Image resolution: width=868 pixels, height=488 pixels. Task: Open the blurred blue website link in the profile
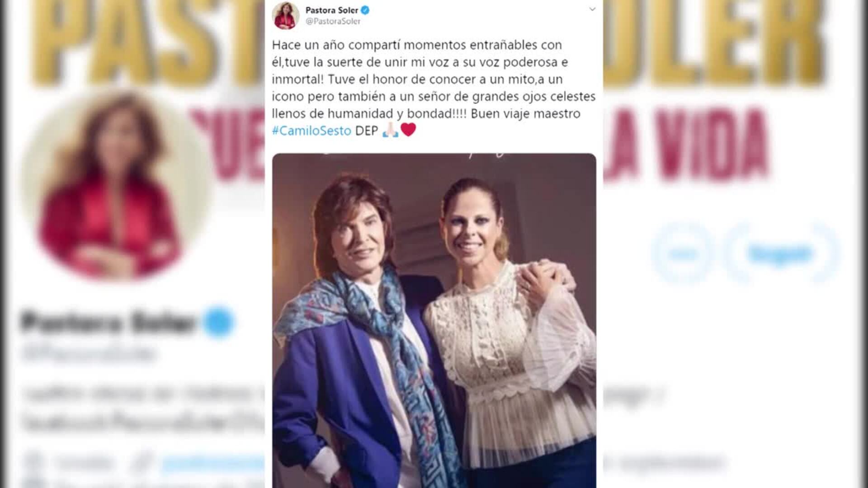coord(212,464)
